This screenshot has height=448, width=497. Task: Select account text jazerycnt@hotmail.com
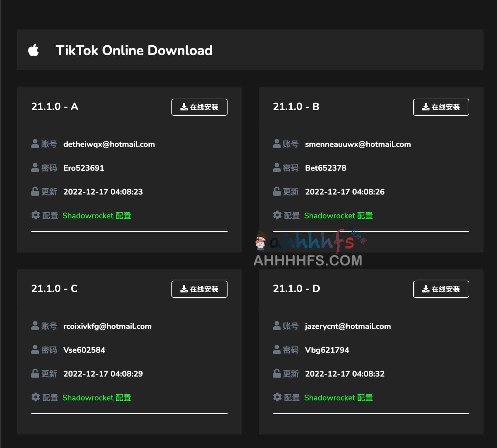(x=348, y=326)
